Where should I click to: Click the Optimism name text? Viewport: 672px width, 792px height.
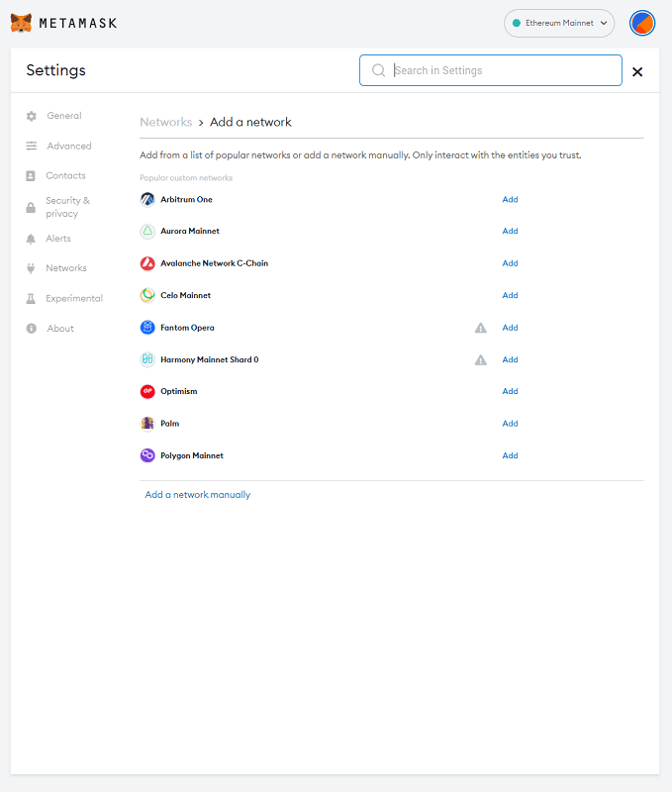point(179,391)
